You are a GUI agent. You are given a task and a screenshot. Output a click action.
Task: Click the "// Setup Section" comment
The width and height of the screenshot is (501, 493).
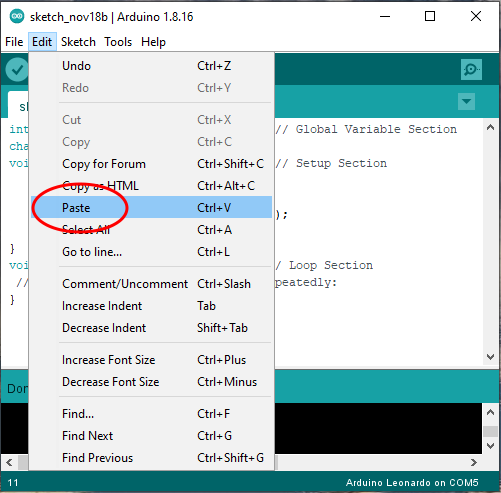click(x=331, y=163)
